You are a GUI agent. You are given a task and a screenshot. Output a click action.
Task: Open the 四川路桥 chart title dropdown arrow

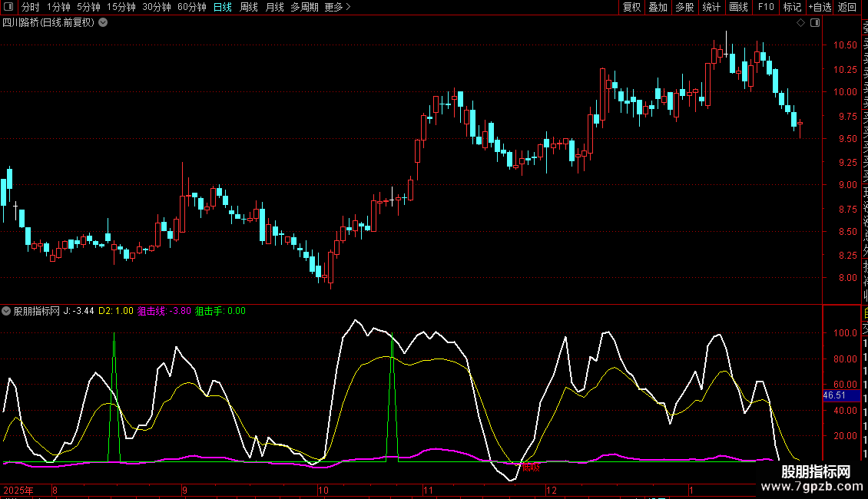103,23
